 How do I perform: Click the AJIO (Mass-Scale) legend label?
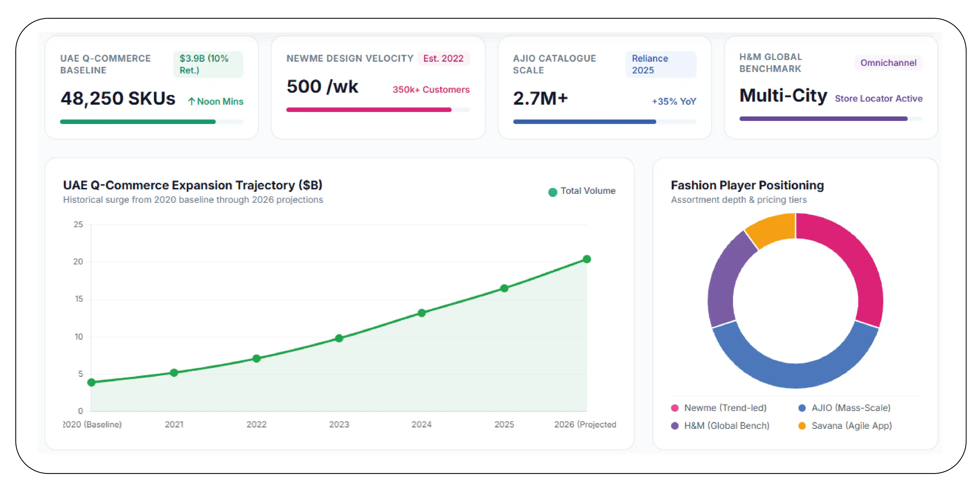coord(851,408)
